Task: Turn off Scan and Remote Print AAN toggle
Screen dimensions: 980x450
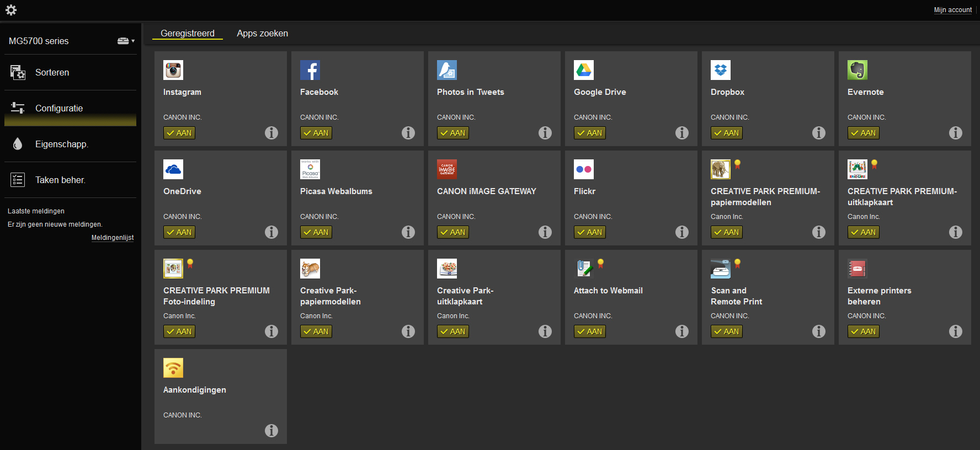Action: click(x=727, y=331)
